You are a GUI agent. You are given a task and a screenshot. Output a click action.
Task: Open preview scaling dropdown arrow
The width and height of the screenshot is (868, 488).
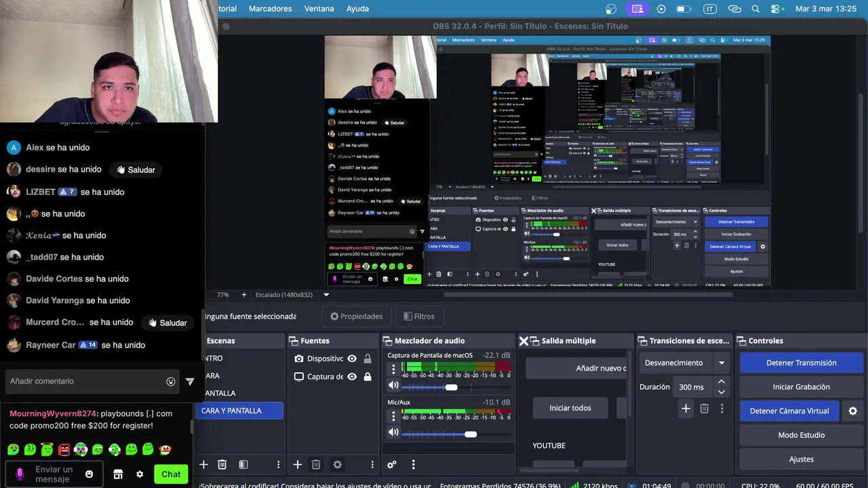coord(326,295)
